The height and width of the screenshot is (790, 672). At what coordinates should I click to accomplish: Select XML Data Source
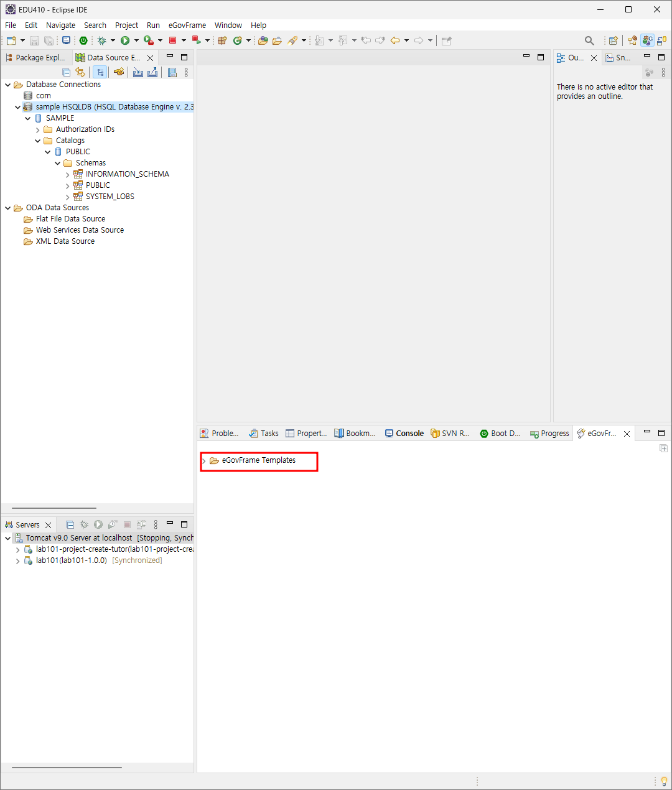[59, 241]
